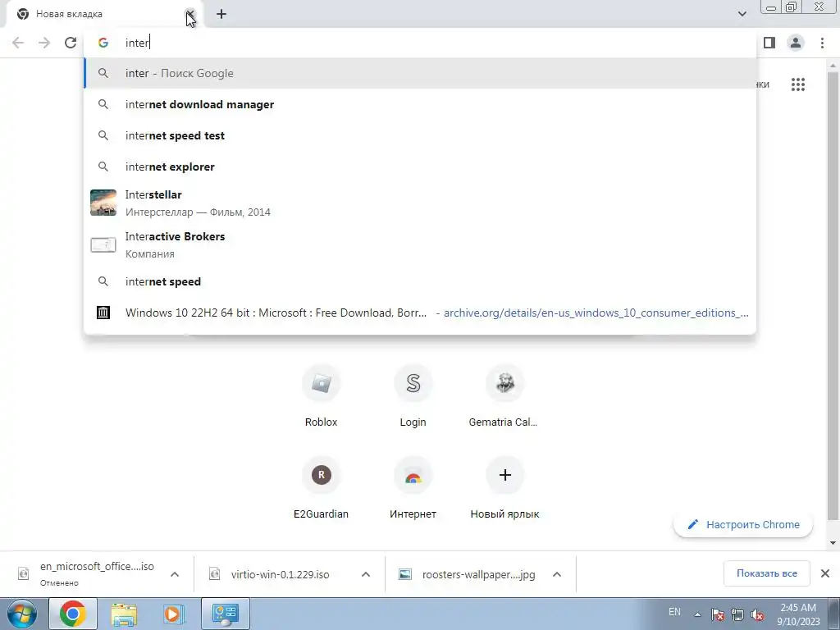Select the Interactive Brokers suggestion
Image resolution: width=840 pixels, height=630 pixels.
point(421,244)
